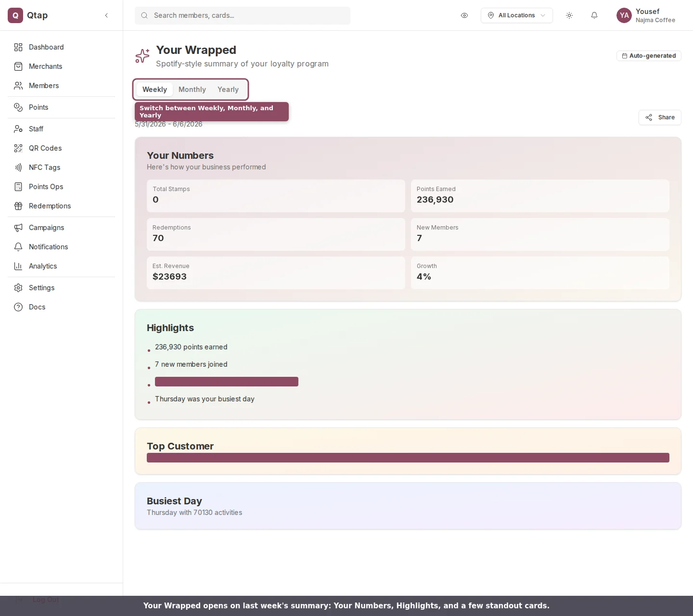This screenshot has height=616, width=693.
Task: Click the Notifications bell icon in sidebar
Action: click(18, 247)
